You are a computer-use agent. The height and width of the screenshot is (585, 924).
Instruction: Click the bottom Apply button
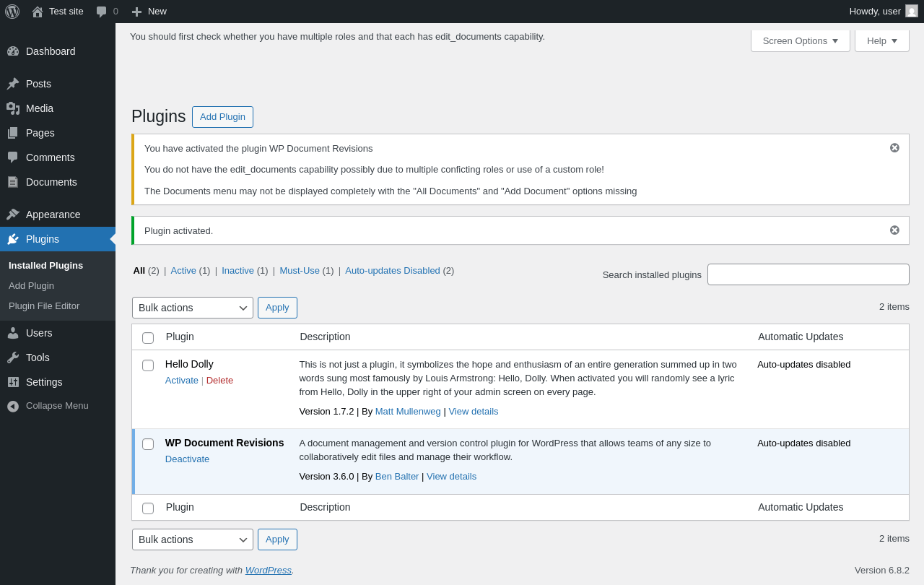pyautogui.click(x=277, y=539)
